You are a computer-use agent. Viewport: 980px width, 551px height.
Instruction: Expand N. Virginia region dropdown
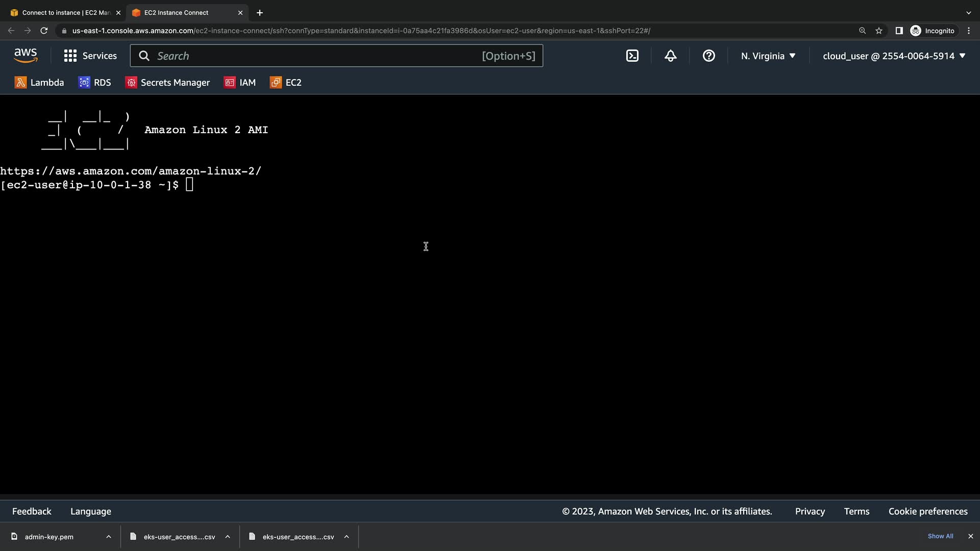[x=768, y=56]
